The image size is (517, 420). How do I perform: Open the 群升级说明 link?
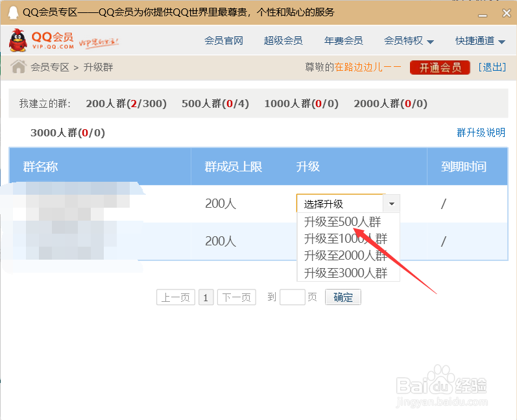pyautogui.click(x=481, y=132)
